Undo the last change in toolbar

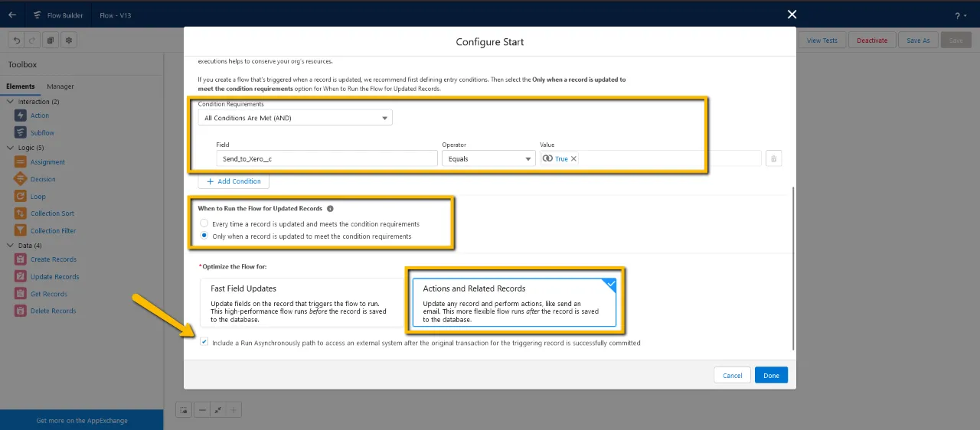click(15, 40)
